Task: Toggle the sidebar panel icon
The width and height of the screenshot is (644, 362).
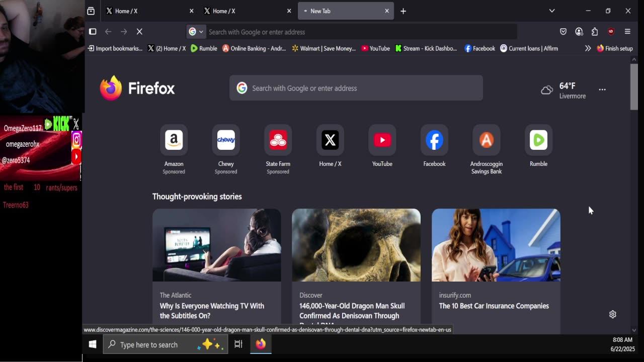Action: click(93, 32)
